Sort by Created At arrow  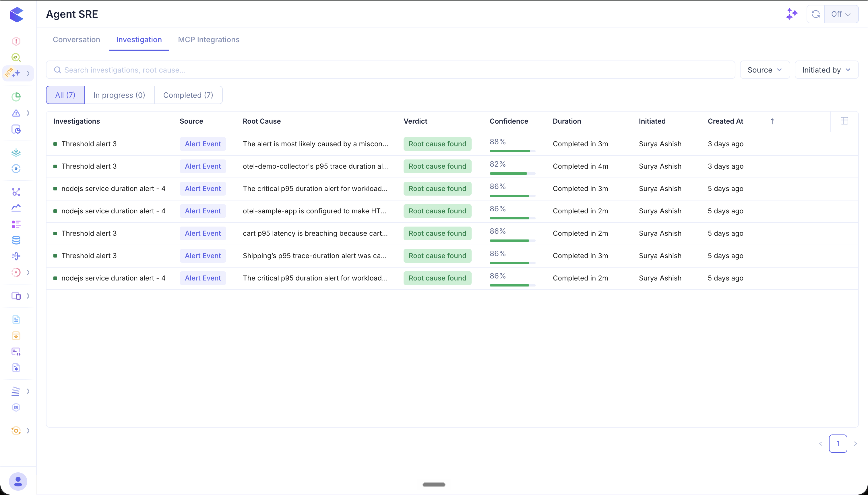click(772, 121)
